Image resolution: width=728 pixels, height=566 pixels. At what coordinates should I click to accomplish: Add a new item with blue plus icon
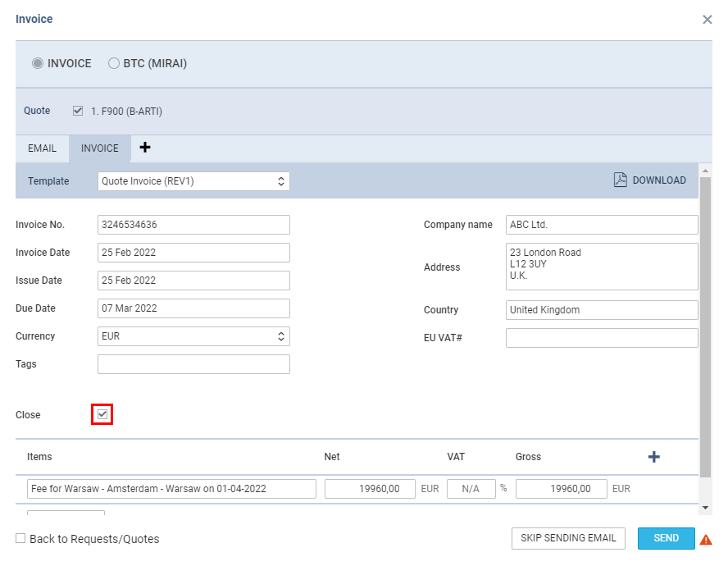[653, 457]
